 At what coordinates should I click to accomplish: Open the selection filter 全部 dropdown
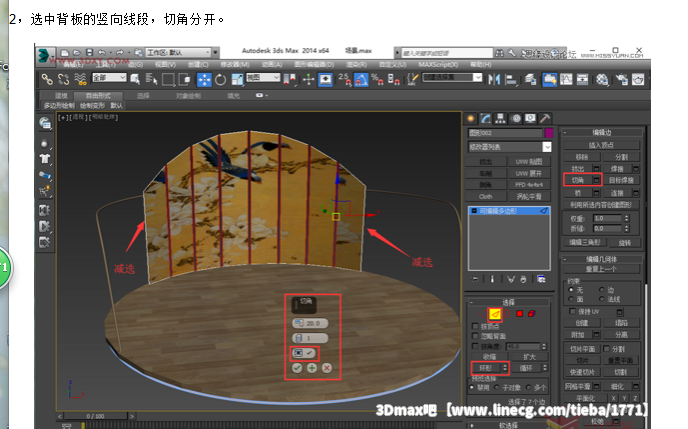(109, 78)
